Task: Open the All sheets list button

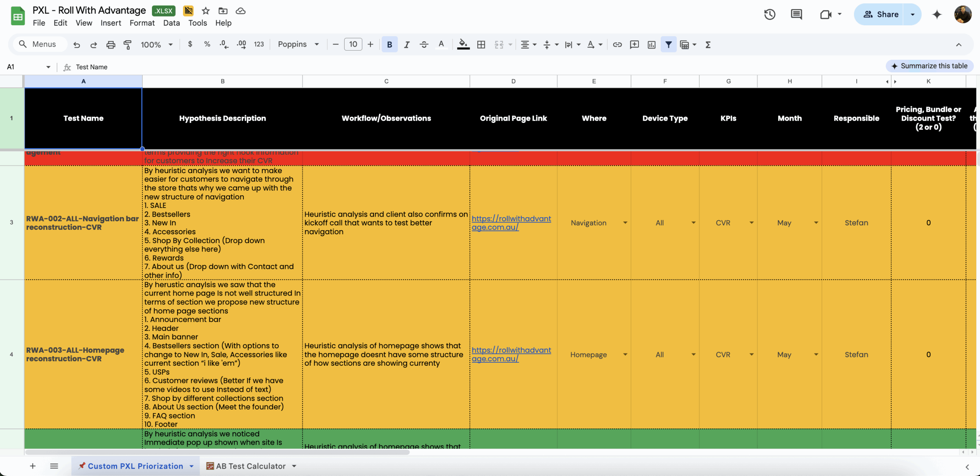Action: tap(54, 466)
